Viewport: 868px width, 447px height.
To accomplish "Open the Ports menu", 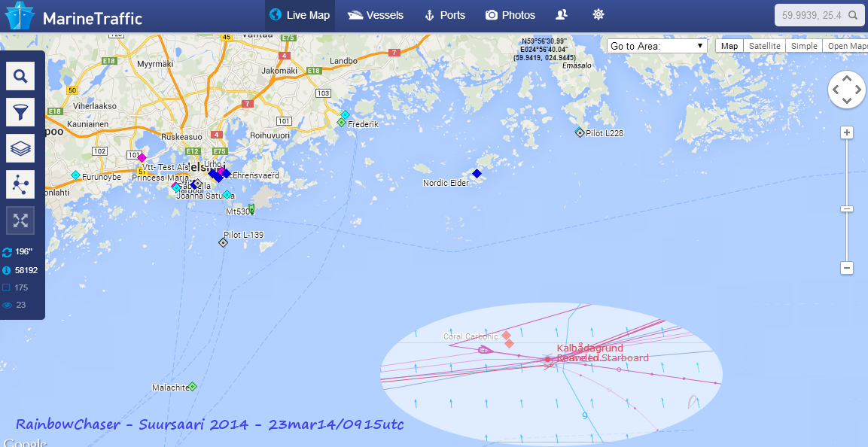I will (444, 16).
